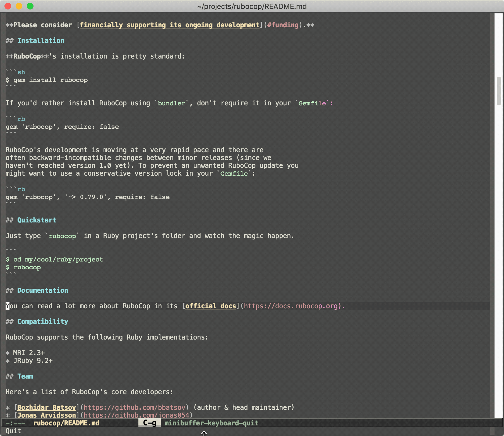Click the 'Compatibility' heading

click(x=43, y=322)
